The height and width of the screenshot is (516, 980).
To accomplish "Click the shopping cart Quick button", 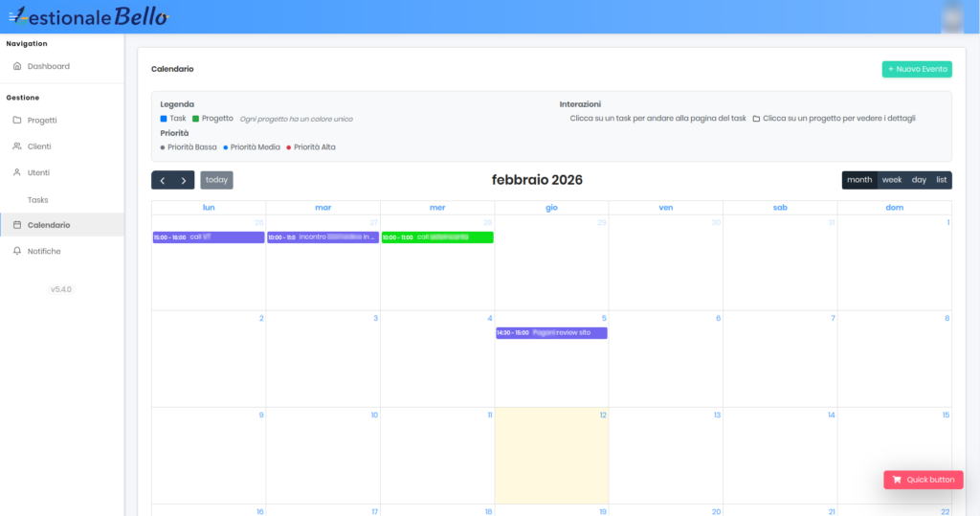I will (x=923, y=480).
